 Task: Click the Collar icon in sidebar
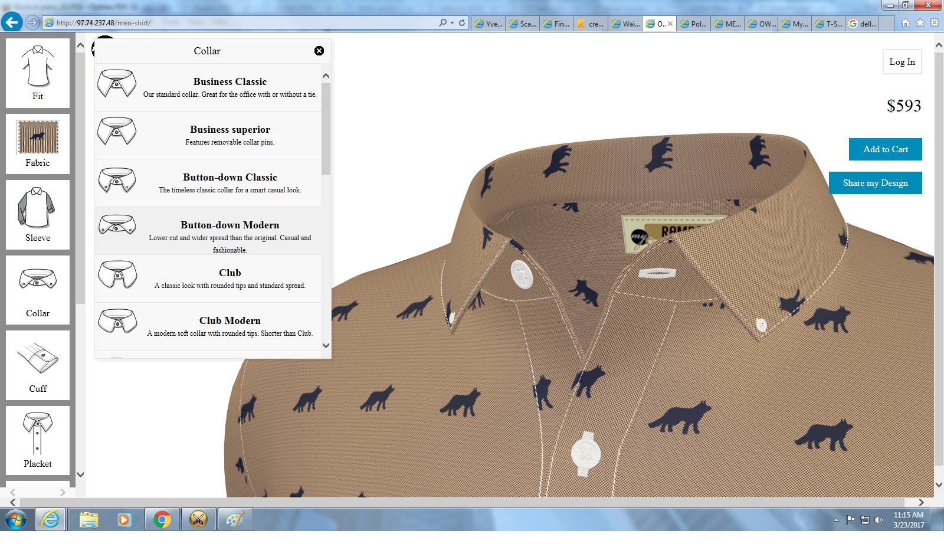point(38,289)
